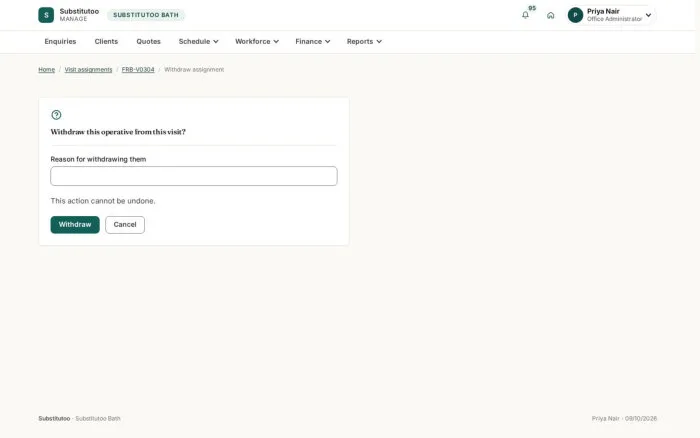Open the Reports dropdown menu
700x438 pixels.
[364, 42]
